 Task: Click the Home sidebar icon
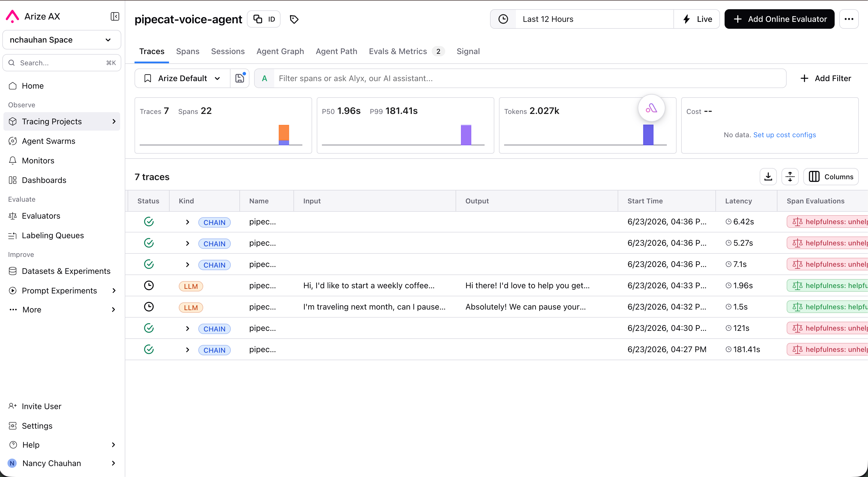pyautogui.click(x=13, y=86)
